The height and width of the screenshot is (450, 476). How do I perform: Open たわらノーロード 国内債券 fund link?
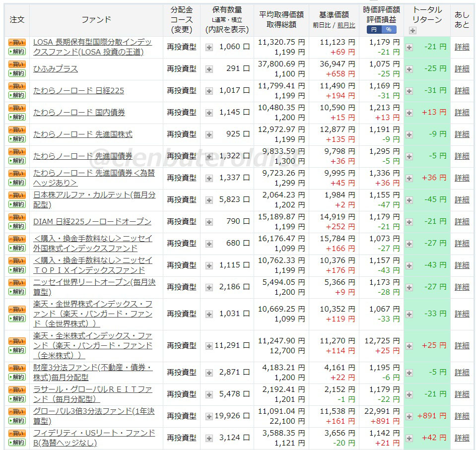pos(79,113)
